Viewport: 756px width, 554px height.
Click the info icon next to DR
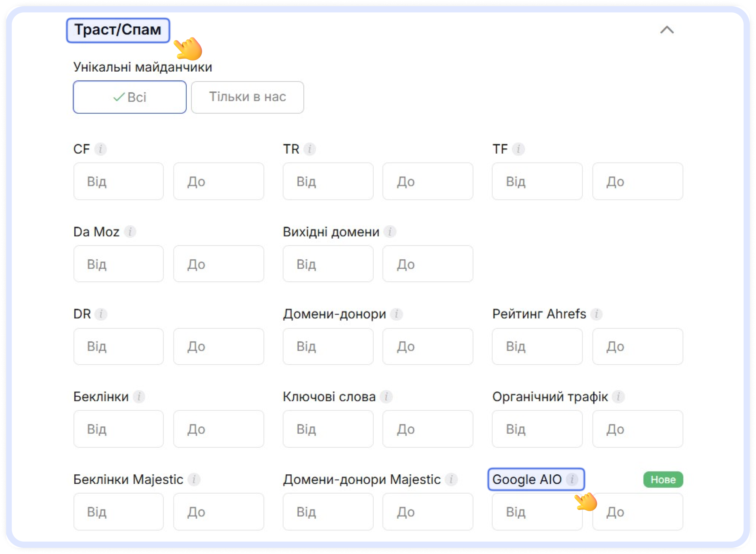tap(101, 314)
